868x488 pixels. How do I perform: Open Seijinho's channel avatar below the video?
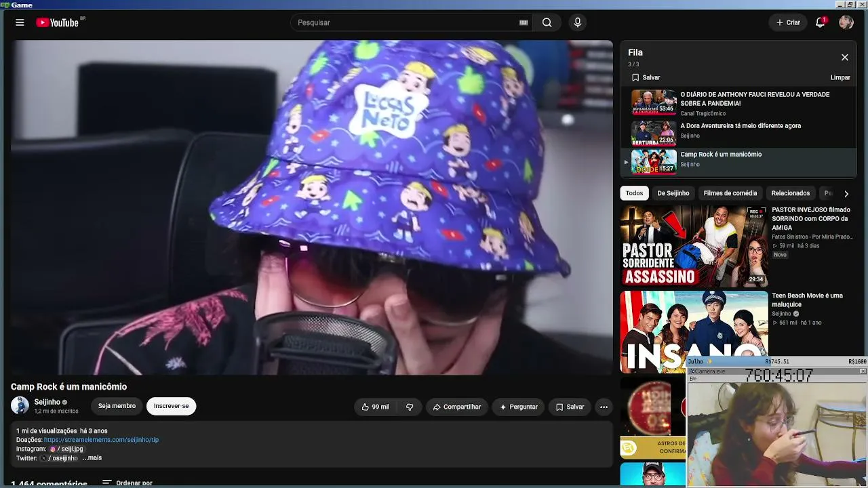point(20,405)
